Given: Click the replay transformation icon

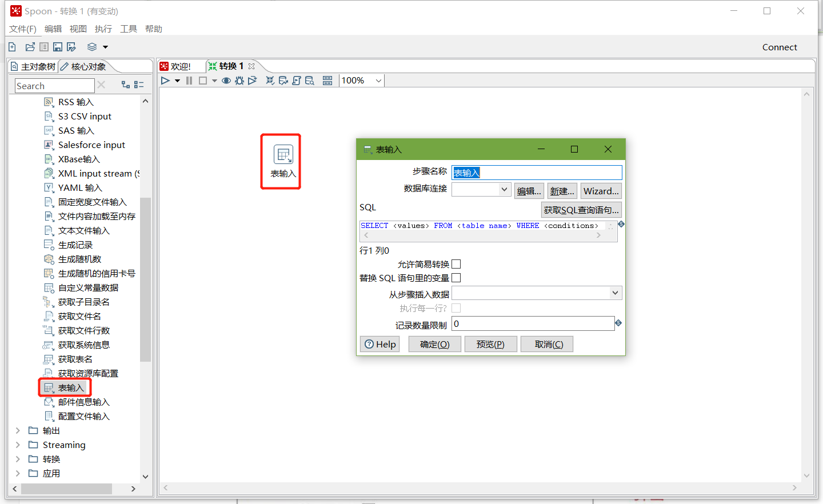Looking at the screenshot, I should [253, 81].
